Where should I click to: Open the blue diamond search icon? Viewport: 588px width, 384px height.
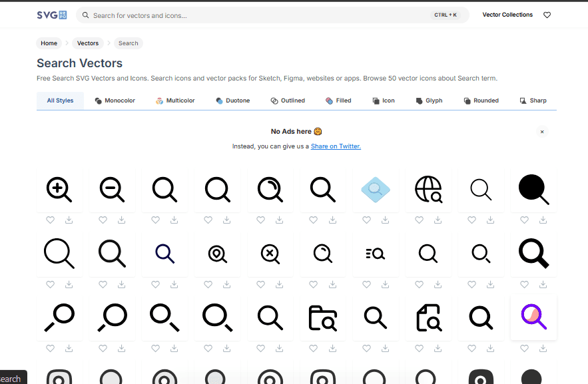click(x=376, y=190)
